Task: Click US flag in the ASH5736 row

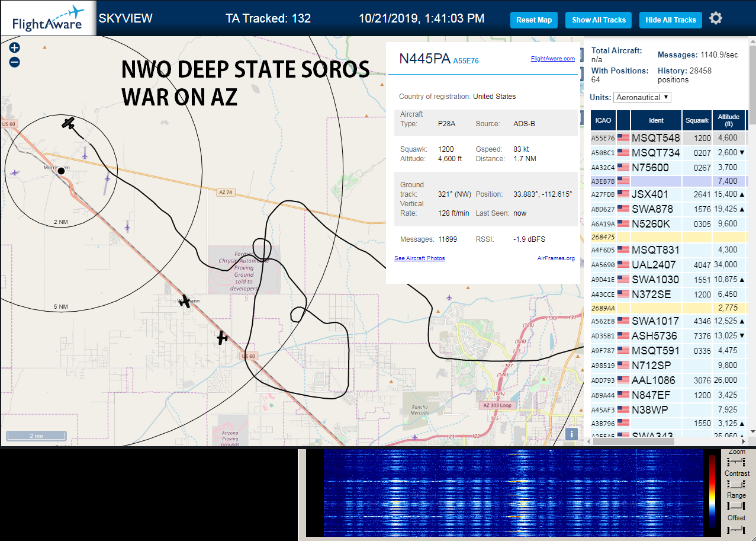Action: (x=623, y=336)
